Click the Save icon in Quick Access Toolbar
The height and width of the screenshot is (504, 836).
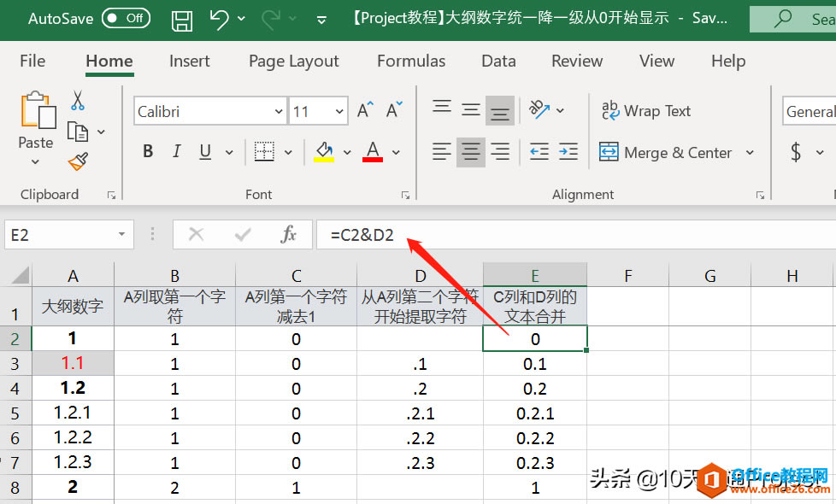[181, 19]
